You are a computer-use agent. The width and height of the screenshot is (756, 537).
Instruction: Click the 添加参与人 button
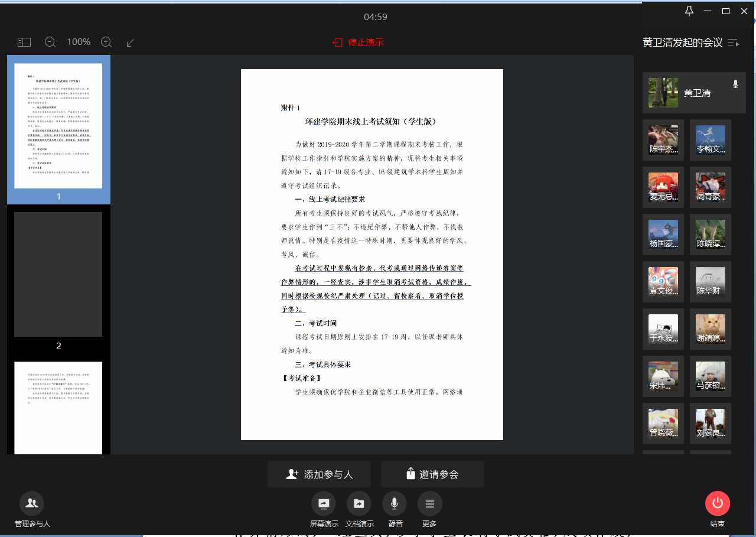319,474
